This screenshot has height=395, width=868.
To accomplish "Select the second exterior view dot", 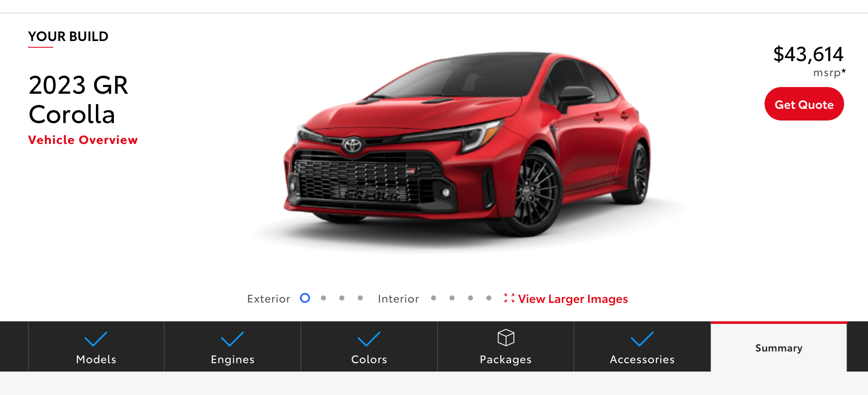I will pyautogui.click(x=323, y=298).
